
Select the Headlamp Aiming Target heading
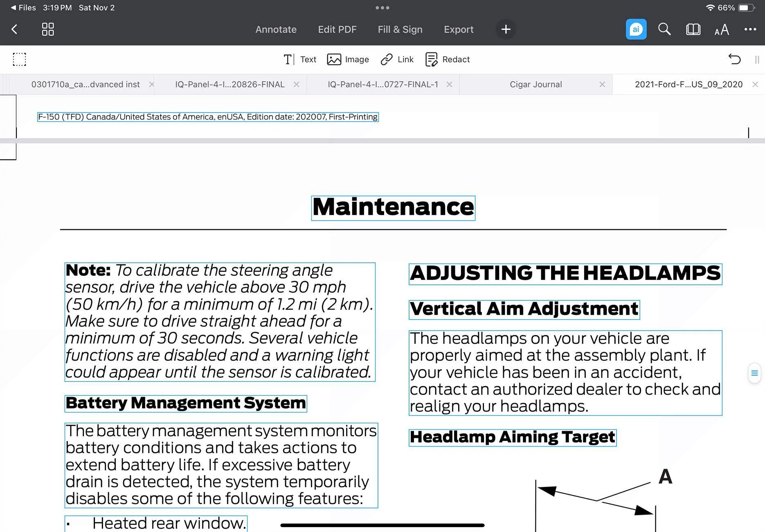click(513, 437)
